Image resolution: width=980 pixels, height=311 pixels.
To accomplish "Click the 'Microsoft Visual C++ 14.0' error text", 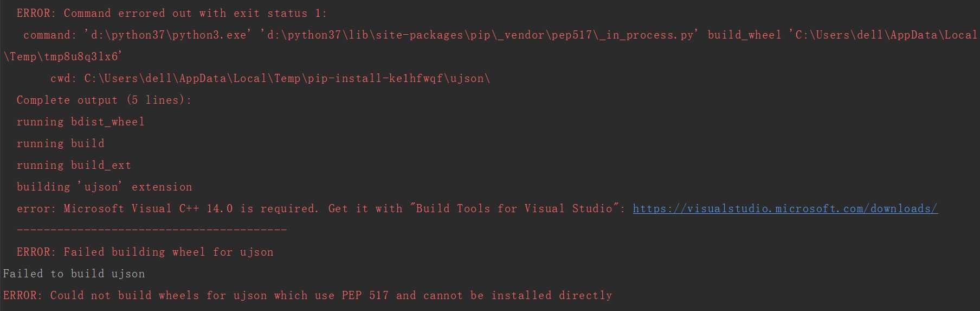I will click(x=148, y=209).
